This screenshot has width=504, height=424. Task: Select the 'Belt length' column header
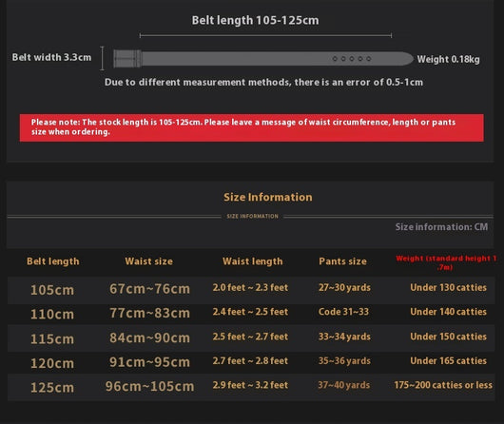tap(53, 261)
